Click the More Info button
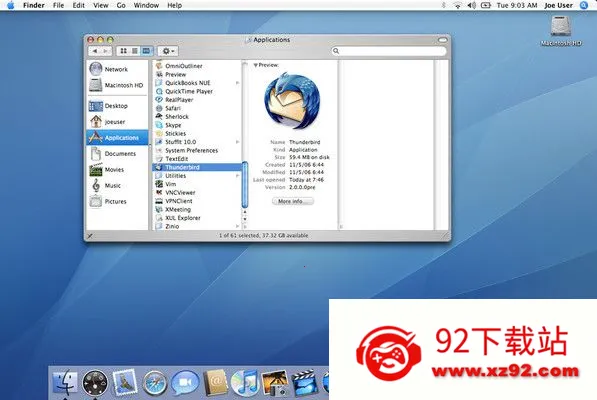 pos(293,201)
